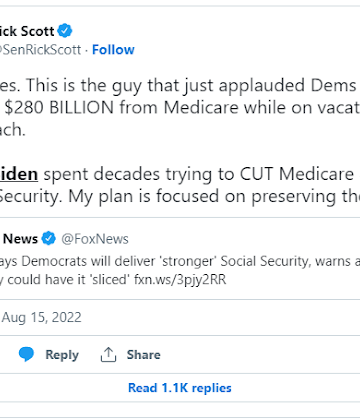Image resolution: width=360 pixels, height=419 pixels.
Task: Open Read 1.1K replies
Action: 180,388
